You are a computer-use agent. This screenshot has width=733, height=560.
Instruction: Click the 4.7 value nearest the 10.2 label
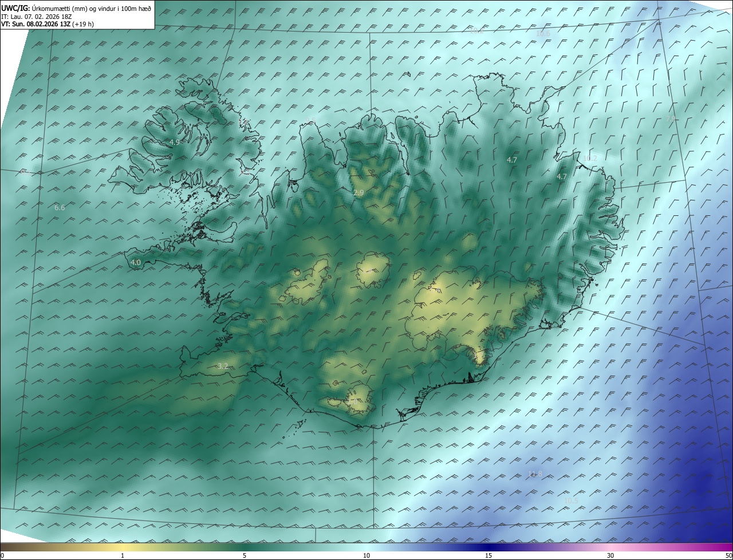coord(562,177)
